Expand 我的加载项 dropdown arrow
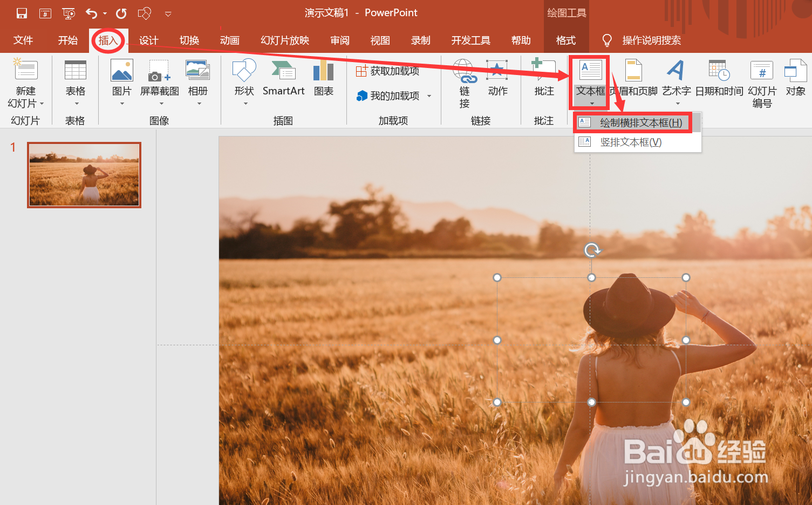812x505 pixels. tap(429, 96)
